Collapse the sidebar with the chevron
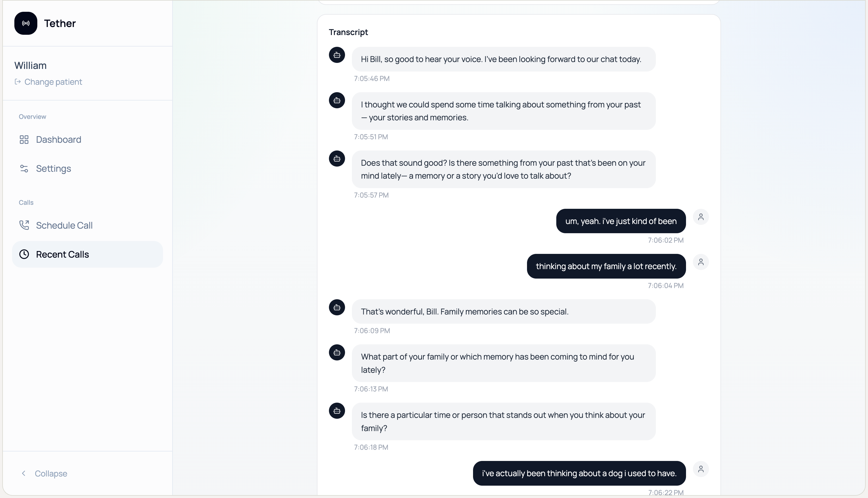The image size is (868, 498). tap(24, 473)
